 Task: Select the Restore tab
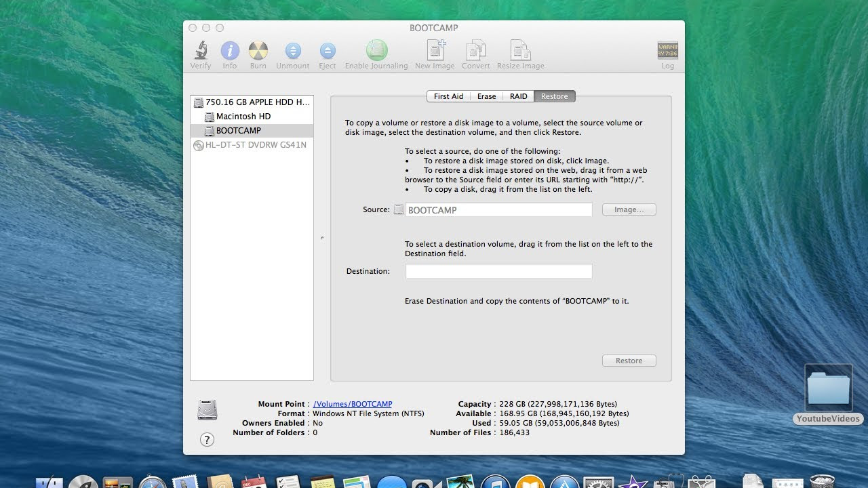click(555, 96)
